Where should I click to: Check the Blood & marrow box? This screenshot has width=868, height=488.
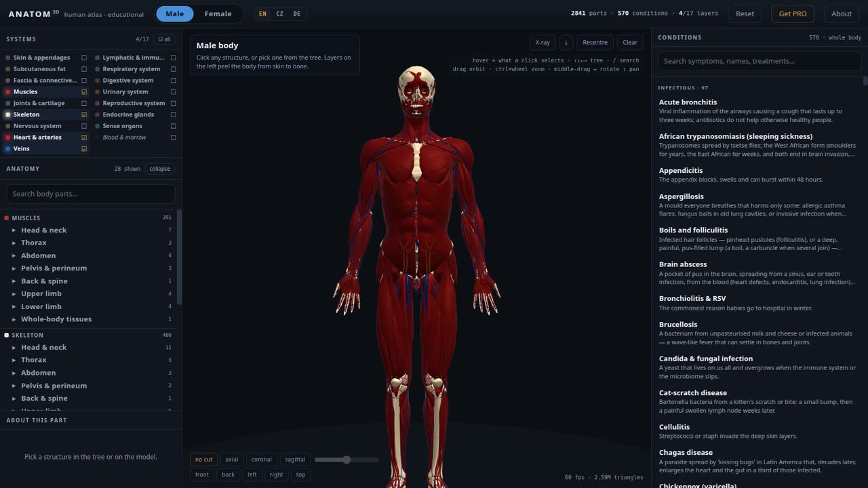[x=174, y=137]
